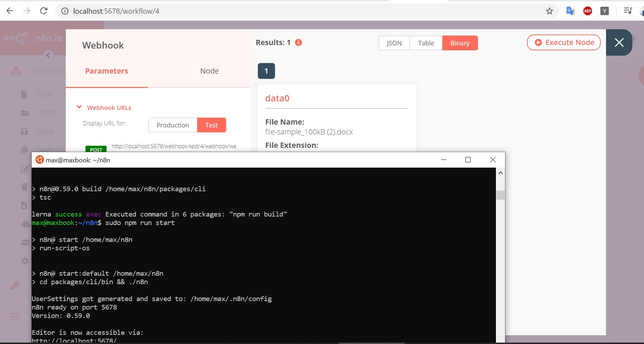Click the Save As copy icon
The image size is (644, 344).
pyautogui.click(x=24, y=150)
